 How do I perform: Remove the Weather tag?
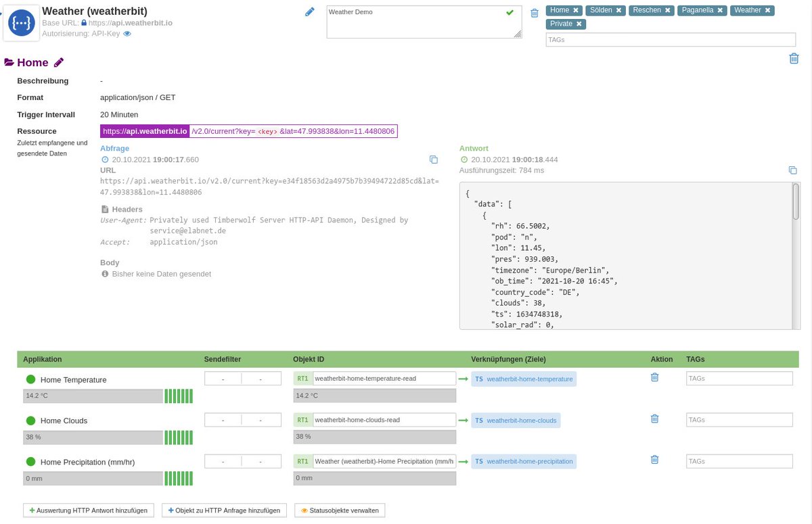point(767,10)
